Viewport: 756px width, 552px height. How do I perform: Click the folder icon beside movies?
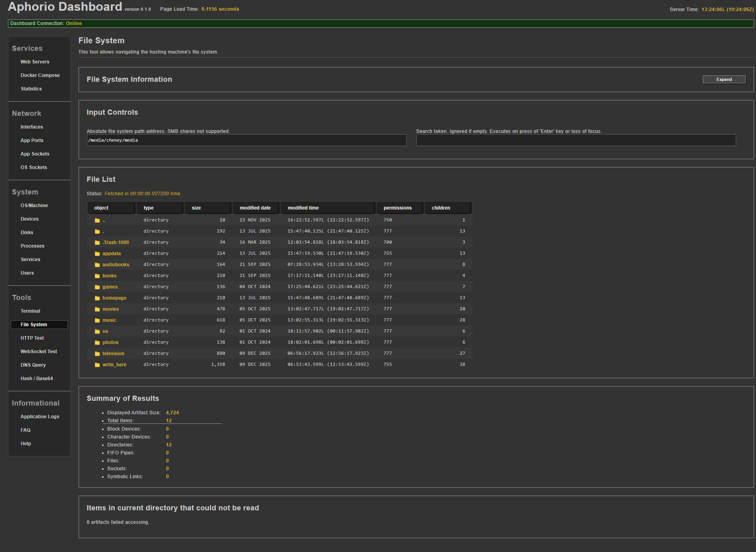click(x=97, y=309)
